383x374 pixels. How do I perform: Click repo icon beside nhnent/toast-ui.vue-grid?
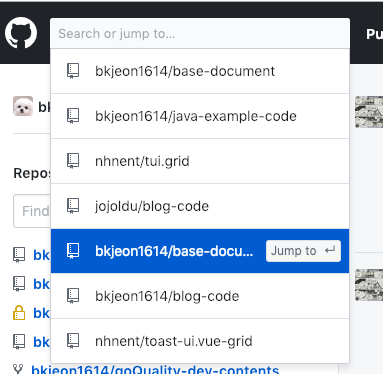pyautogui.click(x=73, y=341)
